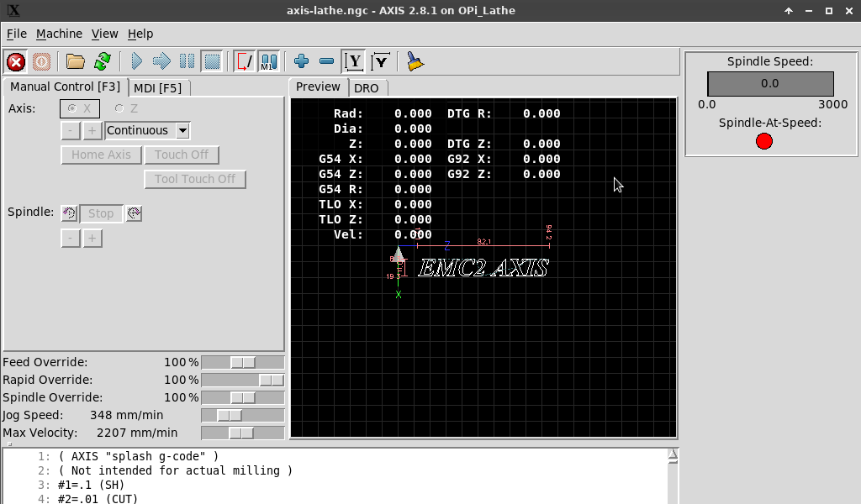Click the red Spindle-At-Speed indicator
Viewport: 861px width, 504px height.
(x=763, y=141)
